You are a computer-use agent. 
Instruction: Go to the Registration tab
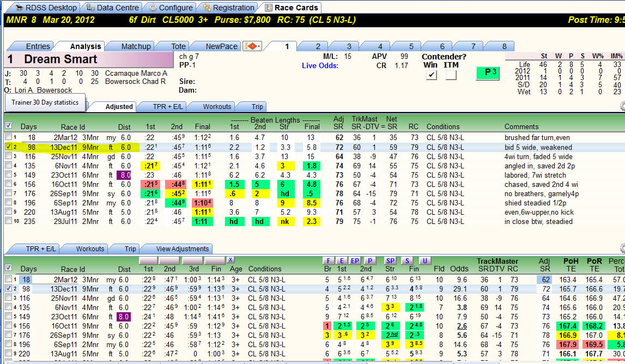coord(228,8)
